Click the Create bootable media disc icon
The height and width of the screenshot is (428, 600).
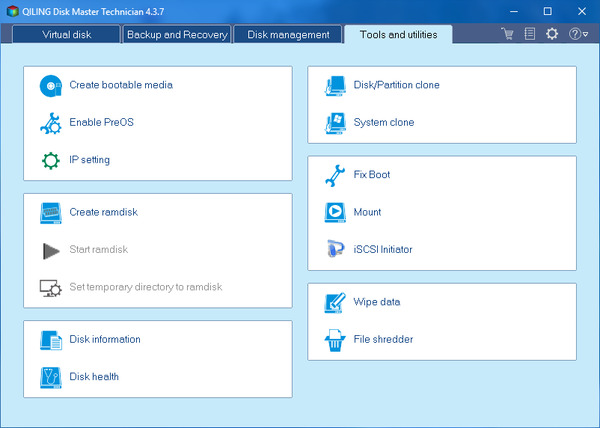(x=50, y=85)
